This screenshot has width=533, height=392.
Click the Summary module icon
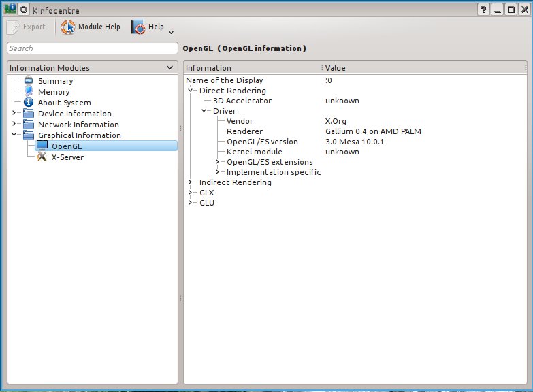tap(29, 81)
